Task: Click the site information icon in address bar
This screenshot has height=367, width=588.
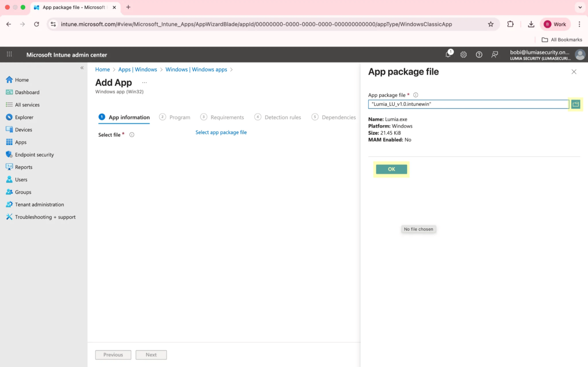Action: click(x=53, y=24)
